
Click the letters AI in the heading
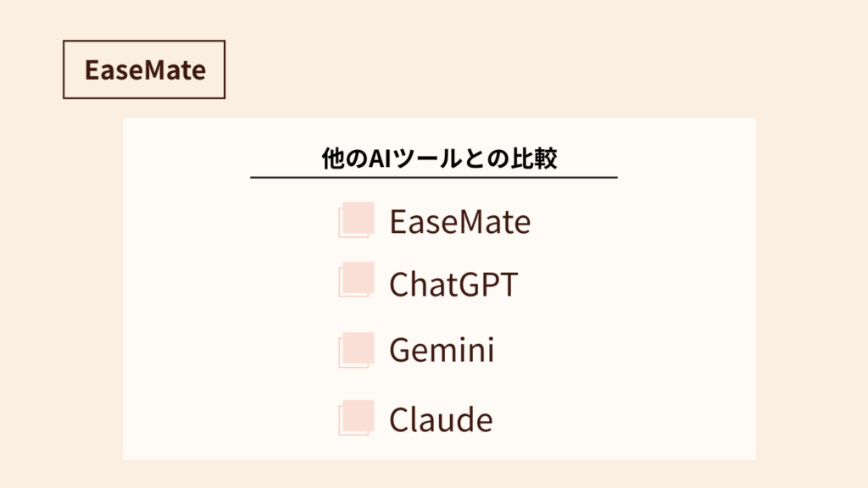tap(380, 158)
